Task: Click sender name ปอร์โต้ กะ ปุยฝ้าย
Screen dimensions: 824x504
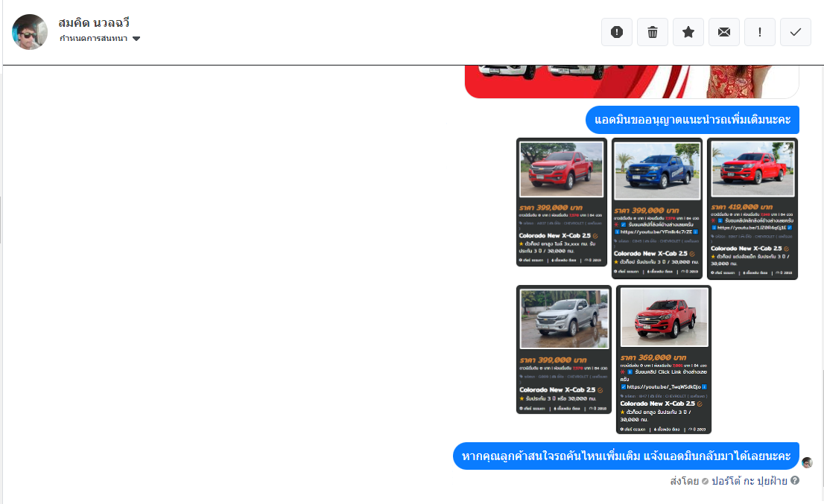Action: (x=749, y=481)
